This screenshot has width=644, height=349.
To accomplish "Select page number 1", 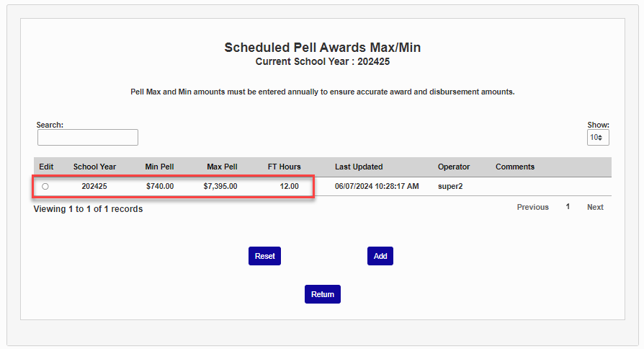I will [568, 207].
